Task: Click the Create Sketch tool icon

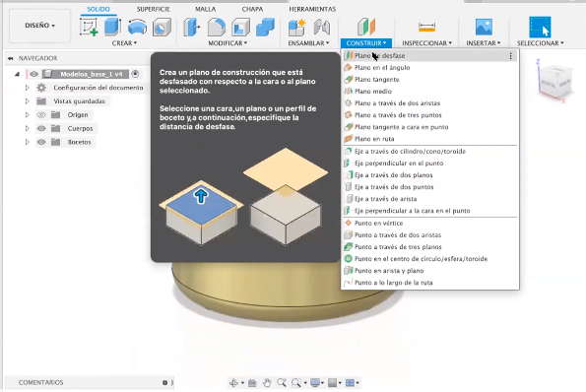Action: [x=89, y=28]
